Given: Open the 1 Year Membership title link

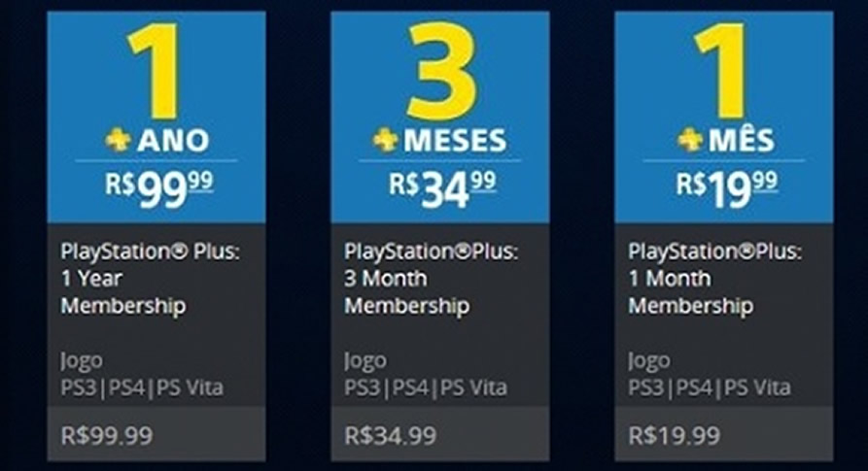Looking at the screenshot, I should click(125, 278).
